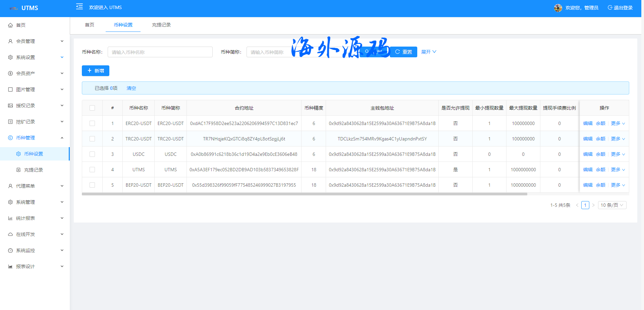Click 编辑 link for TRC20-USDT row

click(588, 139)
